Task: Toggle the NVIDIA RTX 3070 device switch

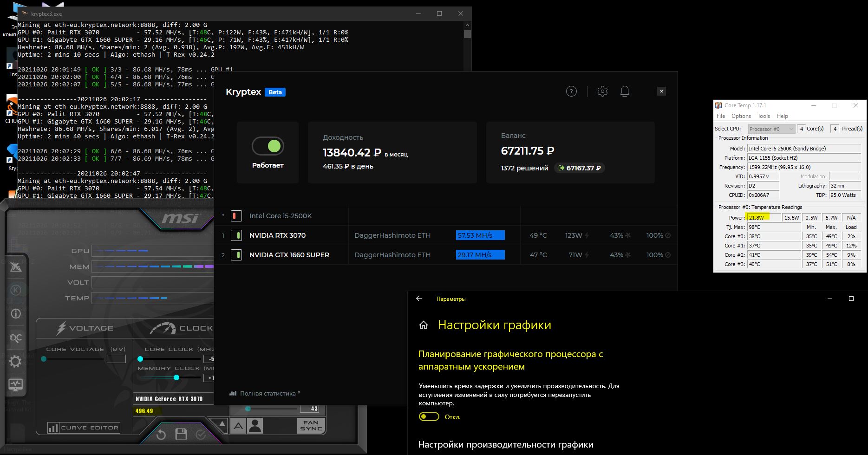Action: [236, 235]
